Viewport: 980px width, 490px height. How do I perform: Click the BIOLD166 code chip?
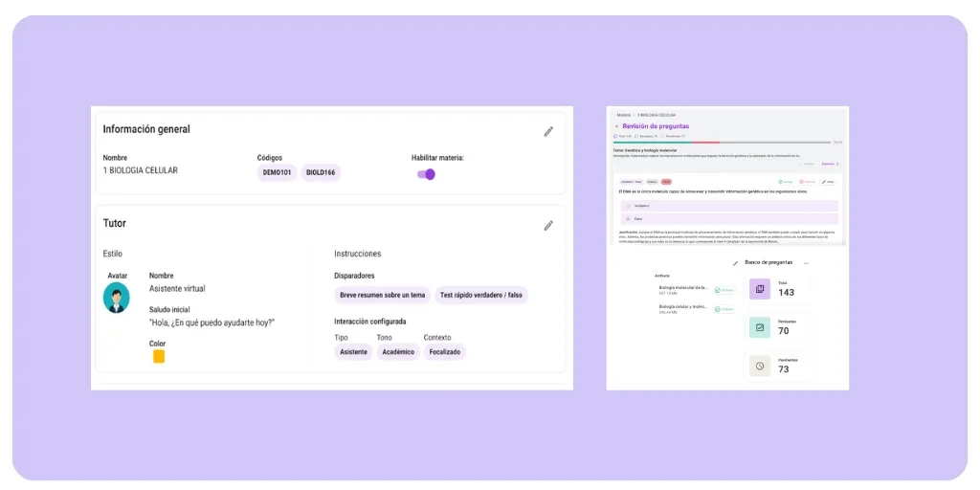(x=321, y=173)
